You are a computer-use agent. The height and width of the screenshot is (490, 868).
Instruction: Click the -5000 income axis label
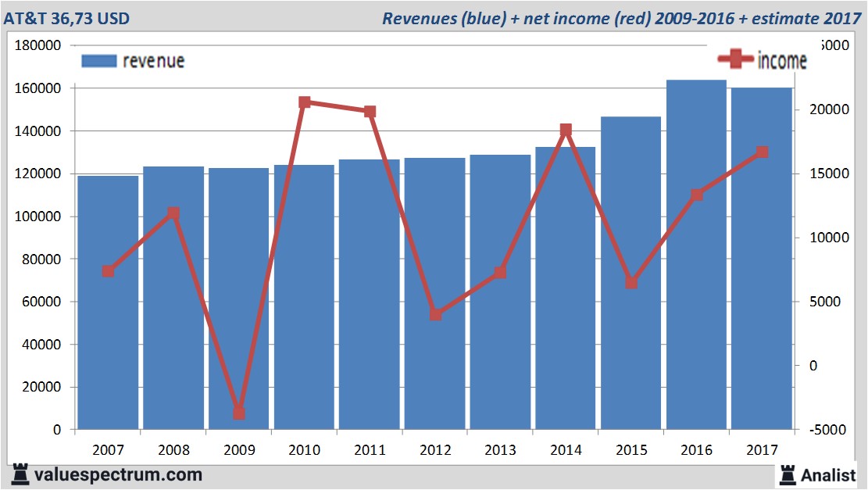coord(827,430)
